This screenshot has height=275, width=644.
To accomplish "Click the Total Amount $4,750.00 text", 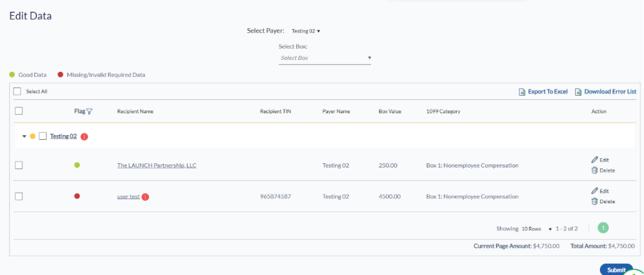I will 602,246.
